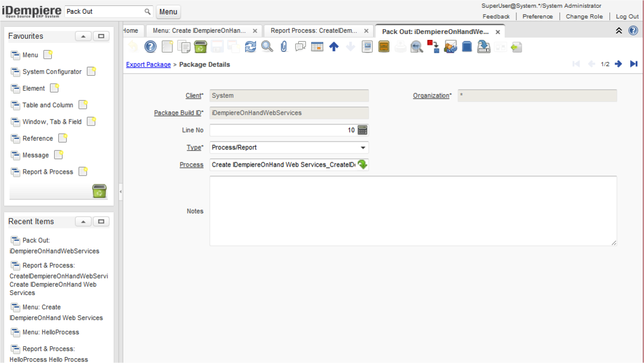Screen dimensions: 644x363
Task: Click the Delete record trash icon
Action: pos(200,47)
